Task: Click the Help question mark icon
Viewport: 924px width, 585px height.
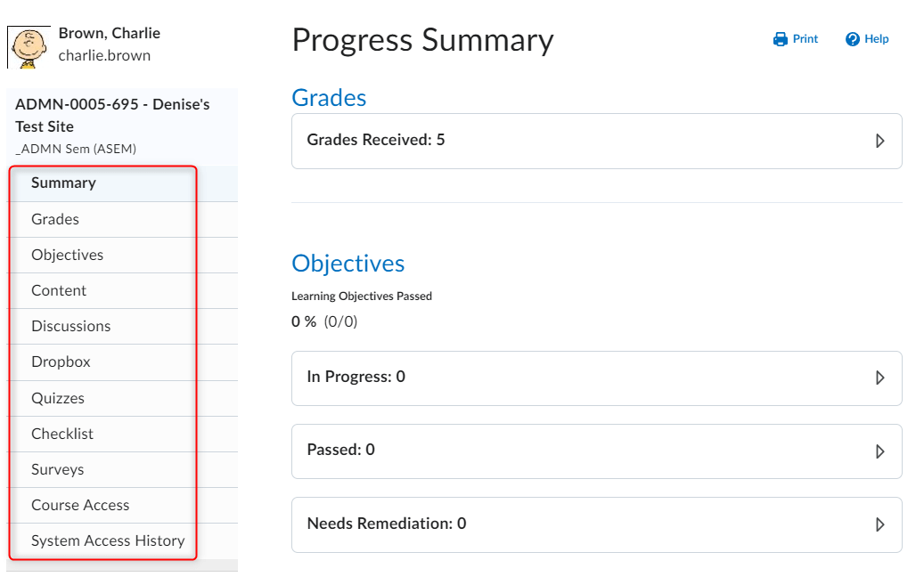Action: [853, 39]
